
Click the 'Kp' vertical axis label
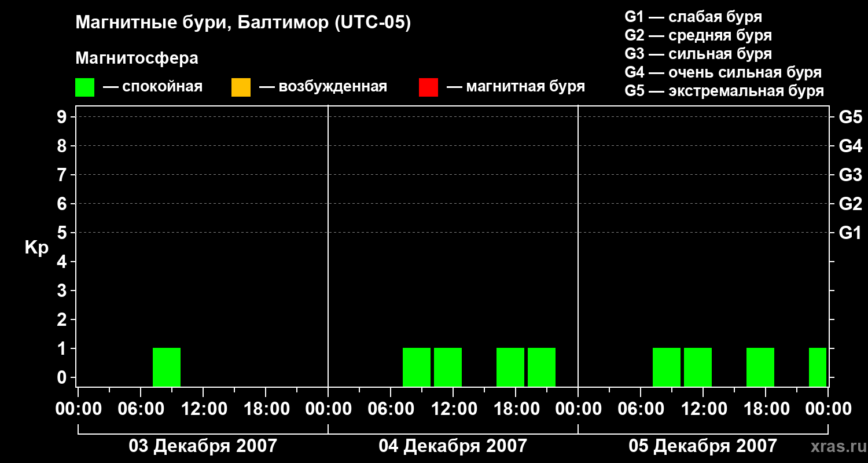tap(36, 248)
